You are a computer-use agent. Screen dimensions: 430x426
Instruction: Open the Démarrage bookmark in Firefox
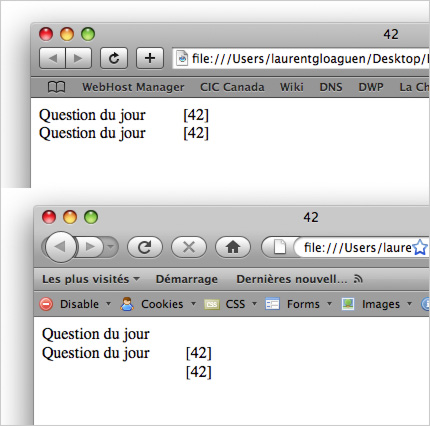(187, 279)
